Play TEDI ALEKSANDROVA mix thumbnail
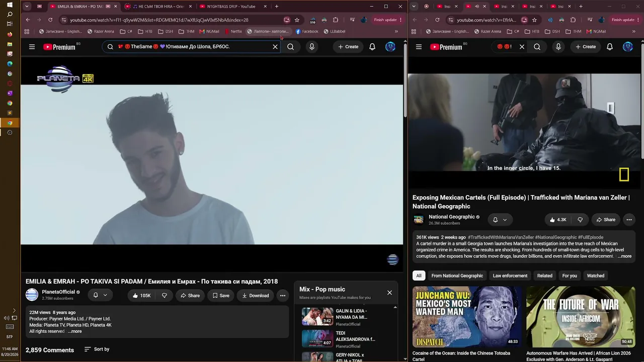 (317, 338)
